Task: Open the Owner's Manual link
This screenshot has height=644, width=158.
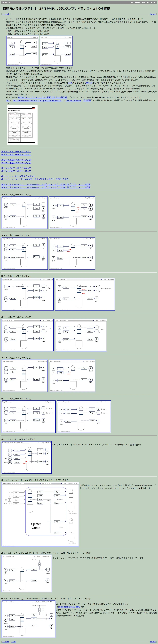Action: (74, 101)
